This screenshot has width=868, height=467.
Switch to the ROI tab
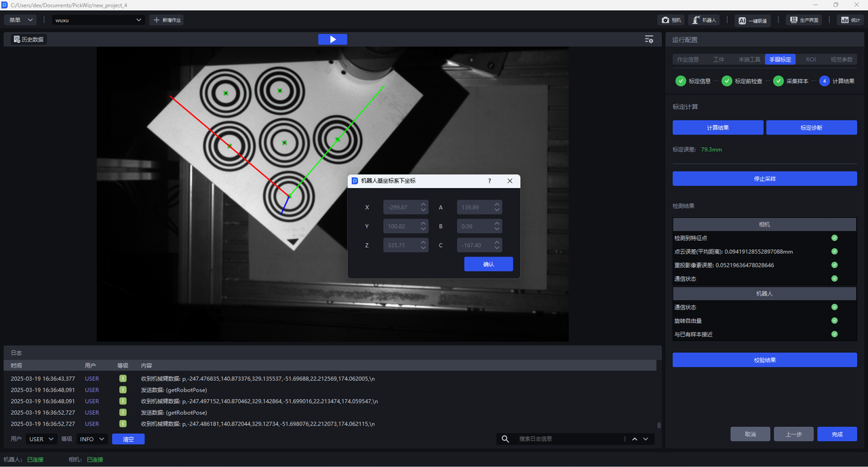[x=810, y=60]
